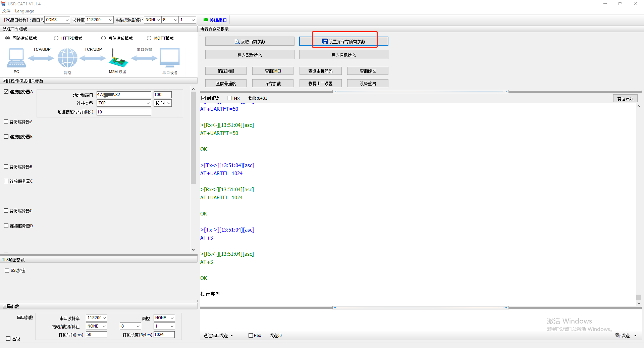Click the 设备重启 button
The image size is (644, 348).
coord(368,84)
